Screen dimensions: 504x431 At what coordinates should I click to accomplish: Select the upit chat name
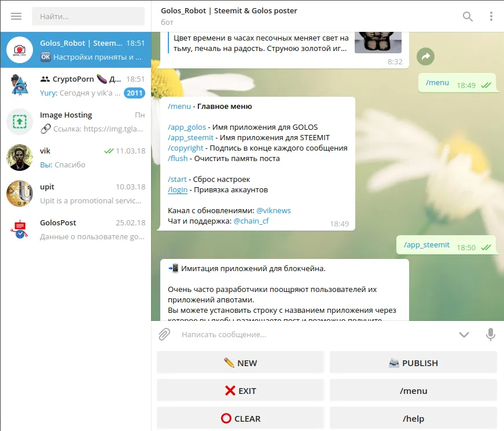[47, 187]
